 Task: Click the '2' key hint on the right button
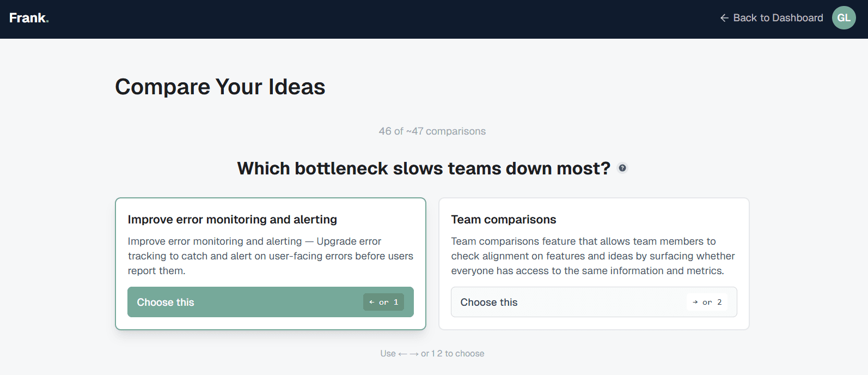click(720, 301)
